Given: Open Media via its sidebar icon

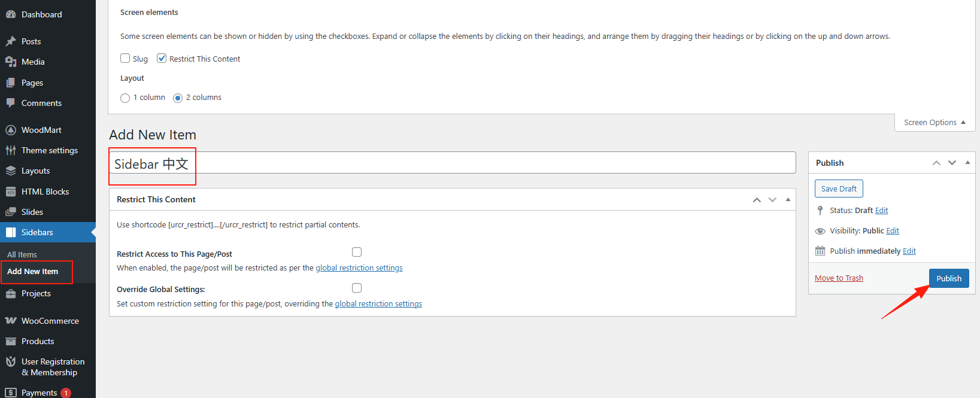Looking at the screenshot, I should tap(11, 62).
